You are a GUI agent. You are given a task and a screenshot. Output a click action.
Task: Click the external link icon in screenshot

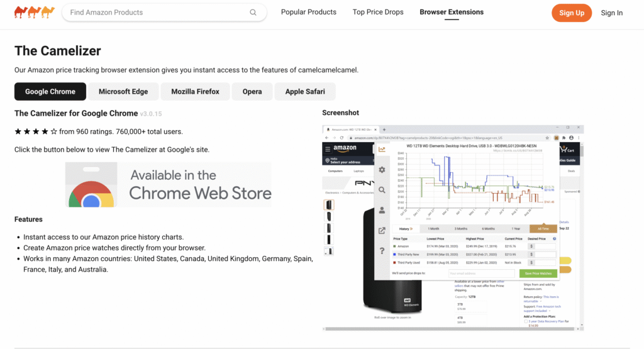pos(382,230)
